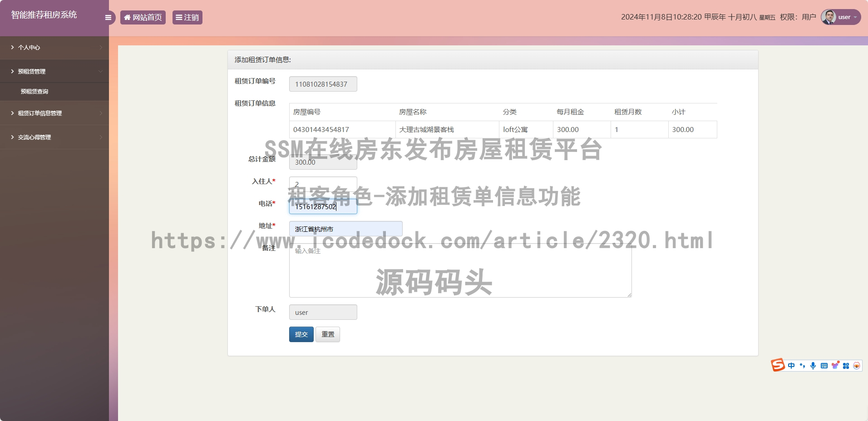Open Sogou soft keyboard icon
868x421 pixels.
(824, 366)
